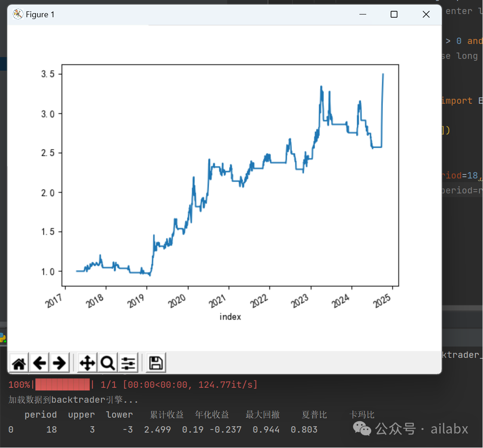The width and height of the screenshot is (483, 448).
Task: Maximize the Figure 1 window
Action: point(394,14)
